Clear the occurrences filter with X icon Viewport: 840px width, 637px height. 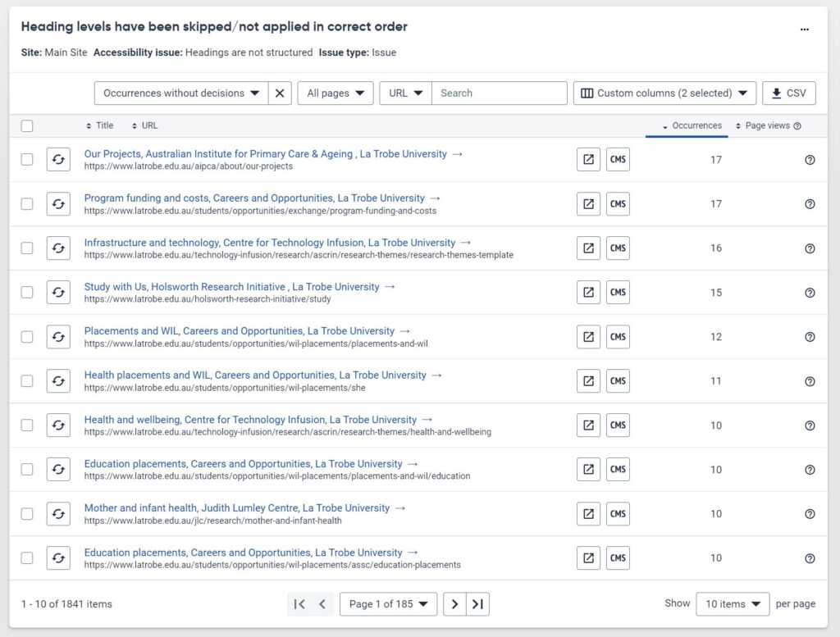(280, 93)
